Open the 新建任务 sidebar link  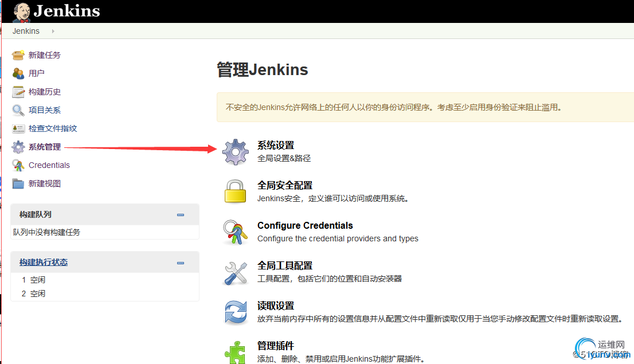45,55
